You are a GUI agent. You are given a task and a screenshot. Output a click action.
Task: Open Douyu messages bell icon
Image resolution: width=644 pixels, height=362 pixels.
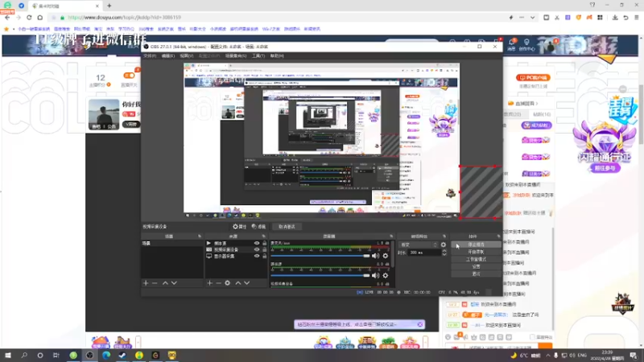tap(511, 43)
